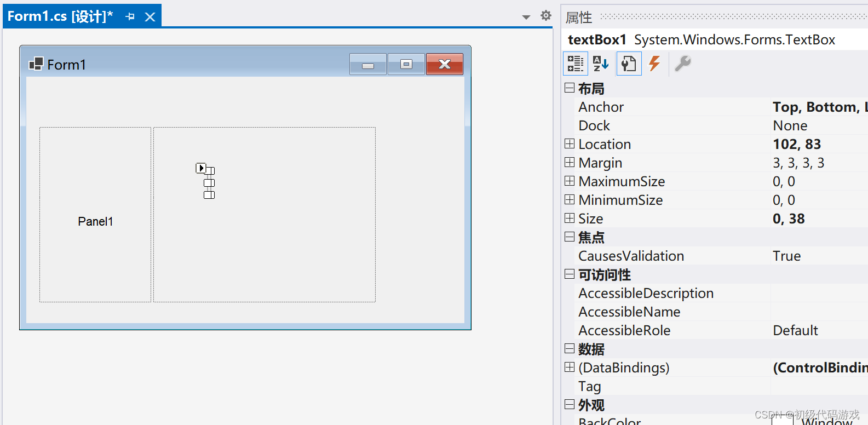Expand the (DataBindings) property

570,367
